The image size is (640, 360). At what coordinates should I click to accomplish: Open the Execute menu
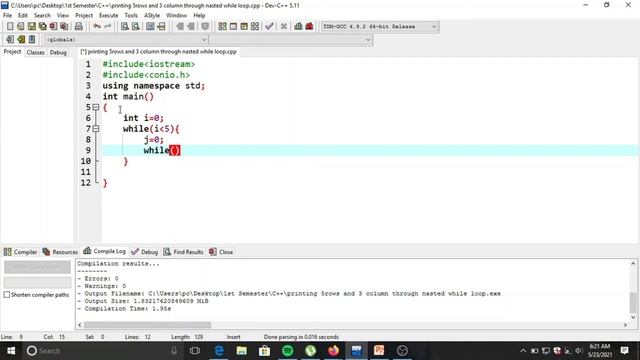[x=109, y=15]
